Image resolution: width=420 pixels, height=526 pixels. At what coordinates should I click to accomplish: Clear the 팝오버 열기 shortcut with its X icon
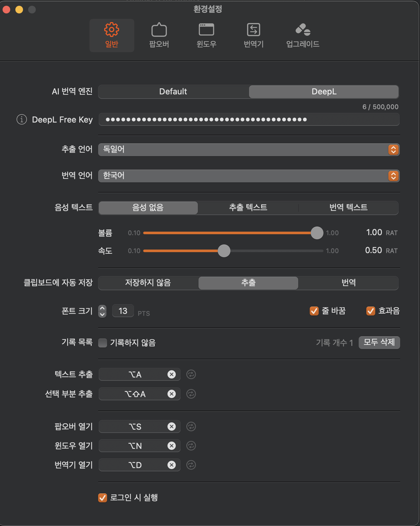172,426
